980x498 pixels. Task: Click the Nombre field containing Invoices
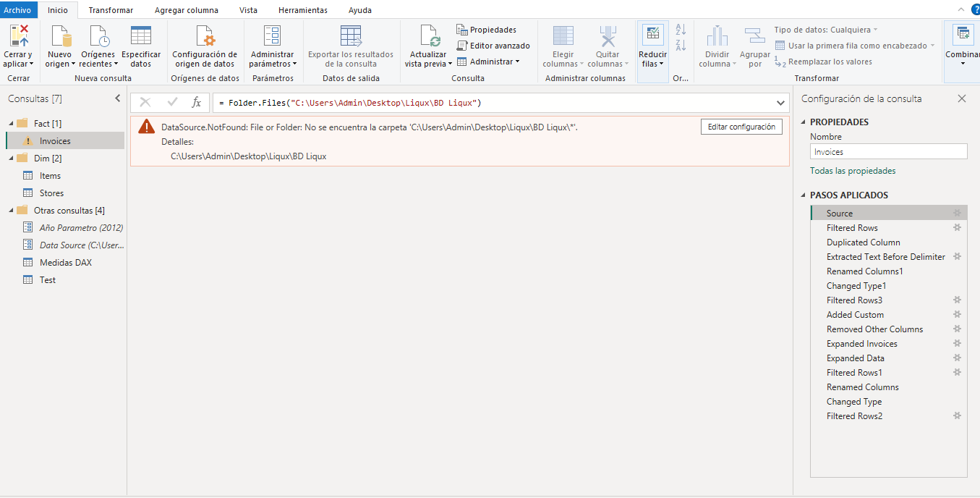[x=888, y=152]
